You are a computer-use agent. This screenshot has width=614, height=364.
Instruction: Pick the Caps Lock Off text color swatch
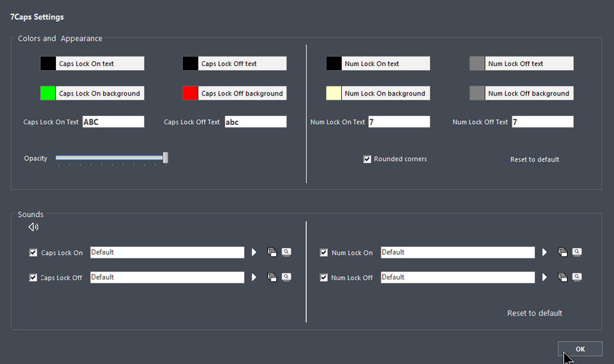tap(190, 63)
